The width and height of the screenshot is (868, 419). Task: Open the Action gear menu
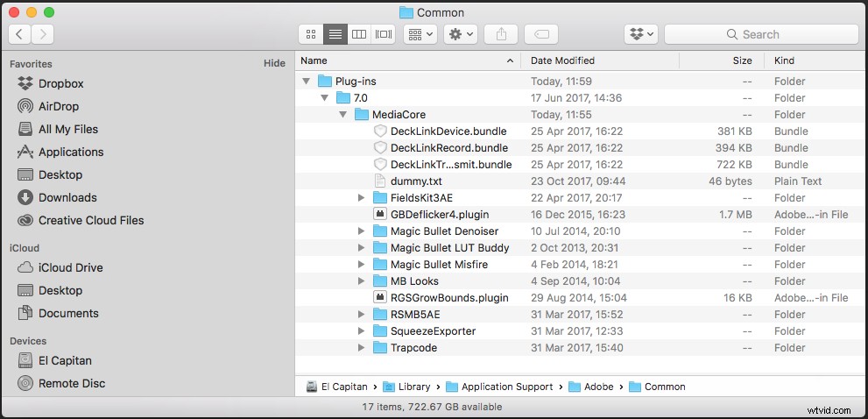461,34
